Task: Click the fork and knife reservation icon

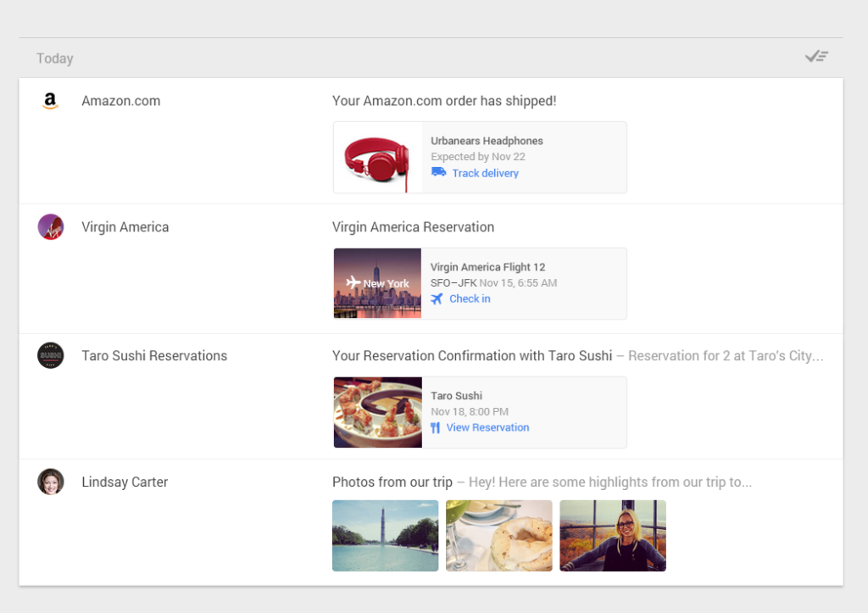Action: (x=435, y=427)
